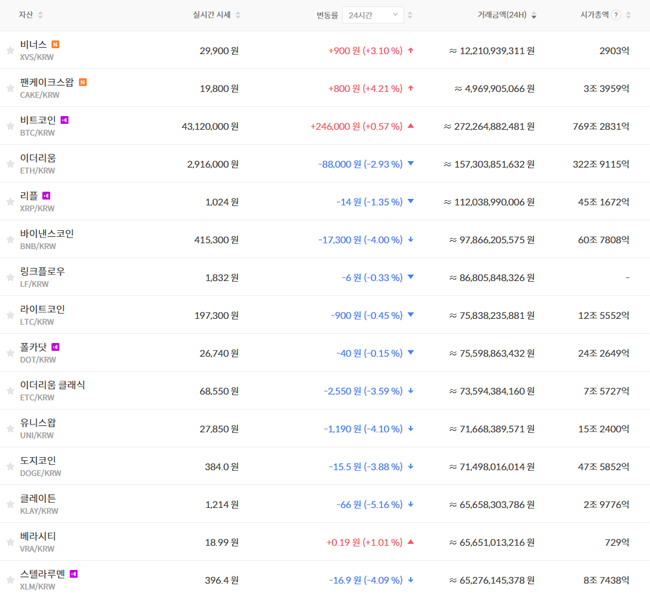The image size is (650, 596).
Task: Click the 18.99 원 price cell
Action: click(x=222, y=543)
